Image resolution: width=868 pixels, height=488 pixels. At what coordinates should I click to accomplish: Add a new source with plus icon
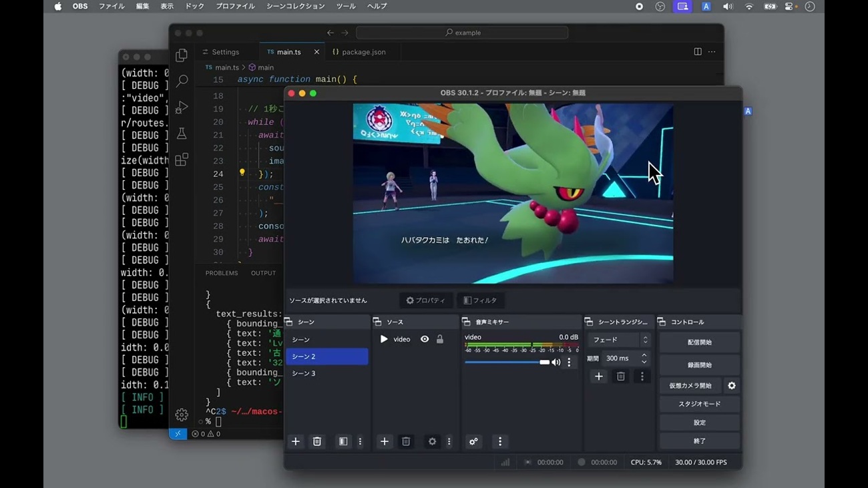384,441
